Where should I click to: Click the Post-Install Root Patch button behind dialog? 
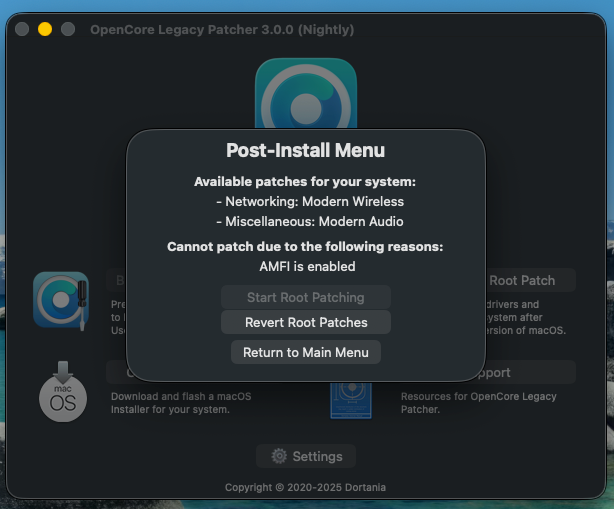[531, 280]
